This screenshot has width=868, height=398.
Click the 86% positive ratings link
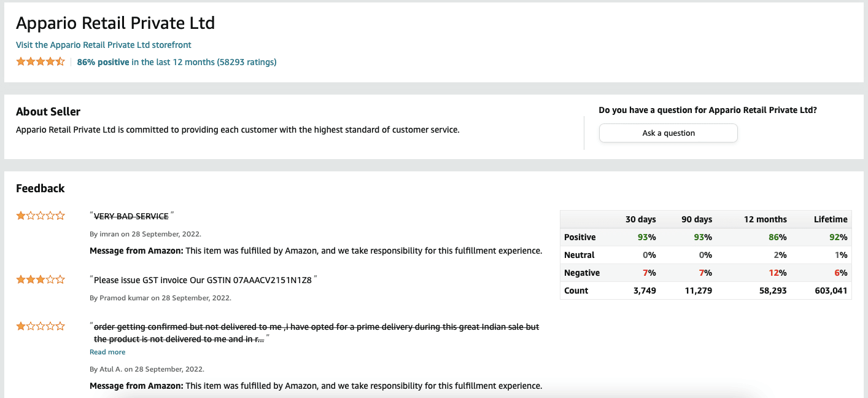pos(177,62)
